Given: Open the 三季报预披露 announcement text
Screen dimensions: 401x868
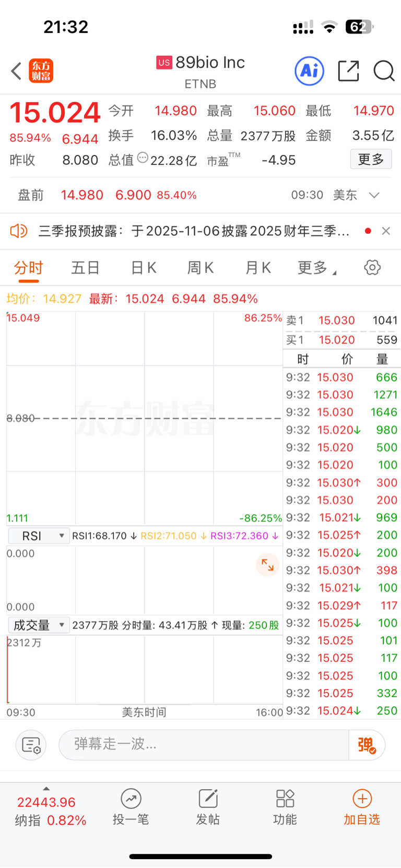Looking at the screenshot, I should coord(194,231).
